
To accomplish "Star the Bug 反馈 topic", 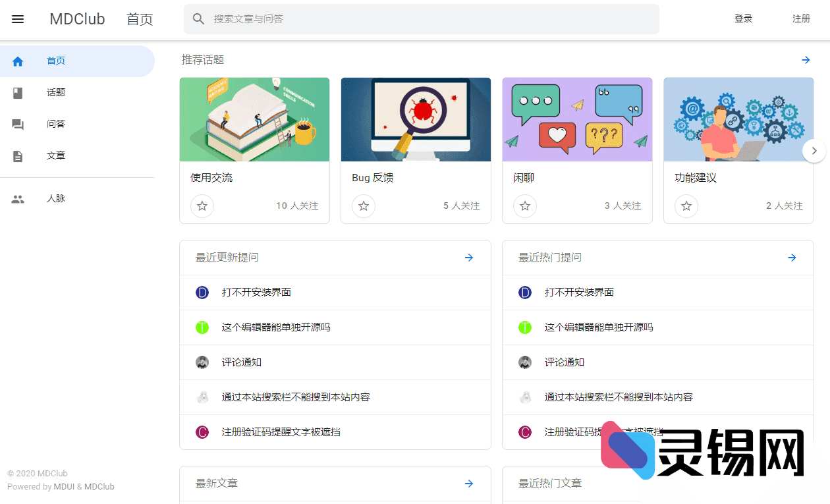I will pos(364,206).
